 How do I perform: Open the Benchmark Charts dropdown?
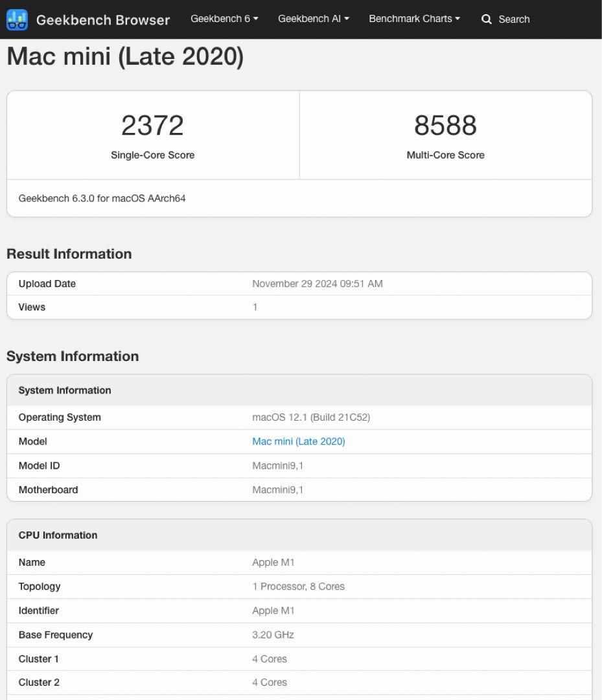pos(414,19)
